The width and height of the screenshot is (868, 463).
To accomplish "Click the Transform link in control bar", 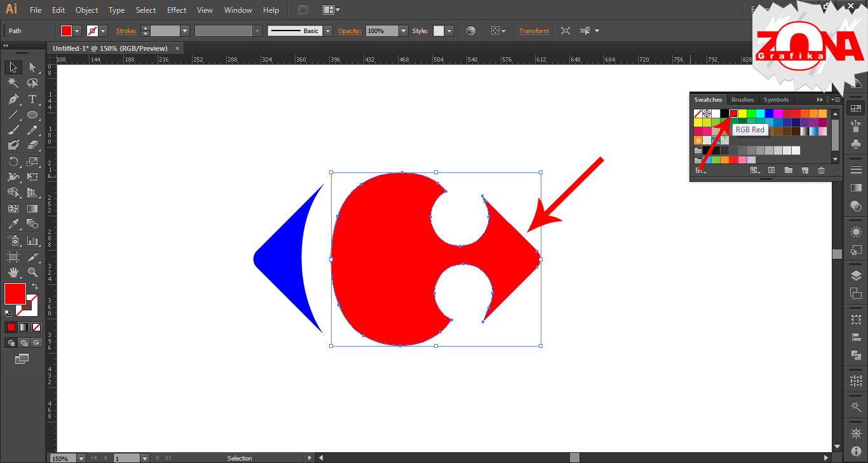I will [x=534, y=31].
